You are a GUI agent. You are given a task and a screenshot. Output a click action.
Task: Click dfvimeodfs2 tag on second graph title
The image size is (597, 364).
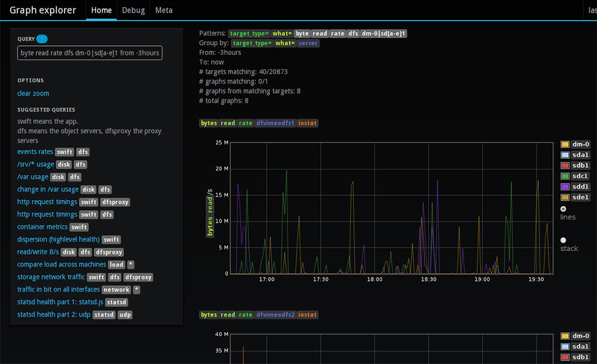click(275, 314)
